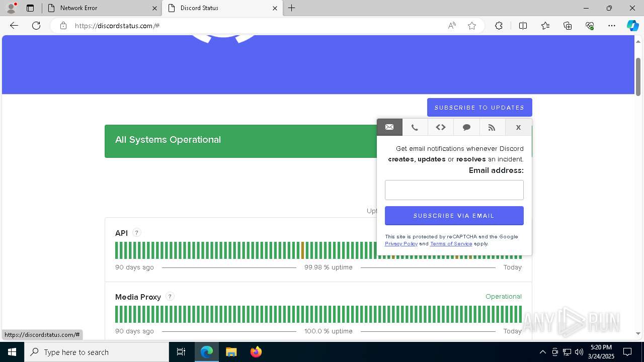Show hidden system tray icons
The width and height of the screenshot is (644, 362).
[542, 352]
